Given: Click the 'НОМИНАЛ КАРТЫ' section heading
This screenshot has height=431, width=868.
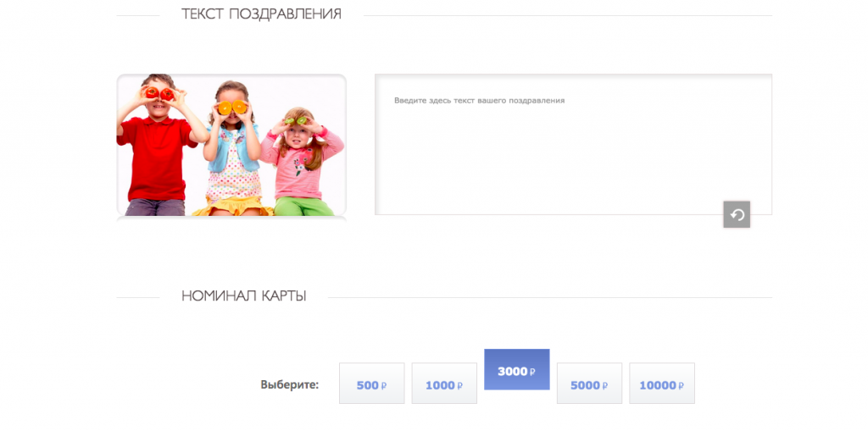Looking at the screenshot, I should (244, 296).
